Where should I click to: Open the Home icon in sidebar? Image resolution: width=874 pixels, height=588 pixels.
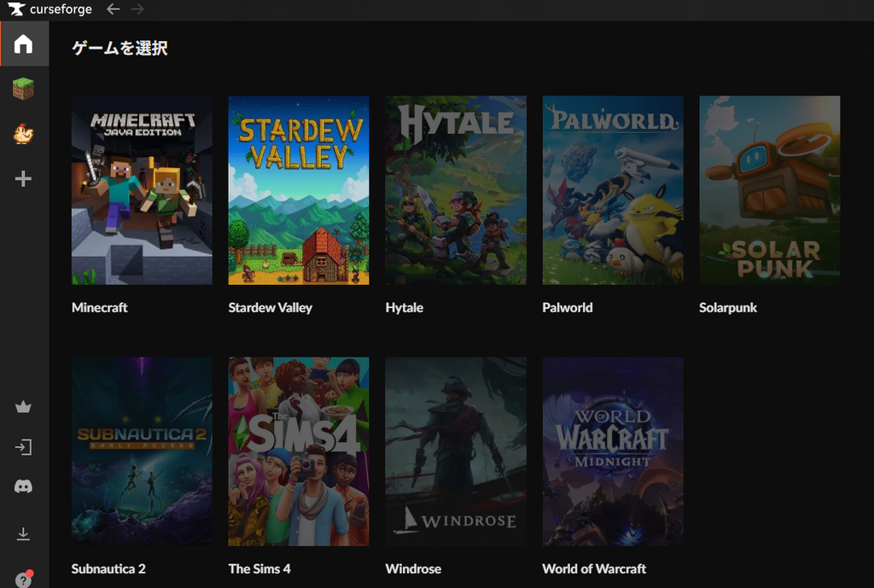[x=23, y=44]
